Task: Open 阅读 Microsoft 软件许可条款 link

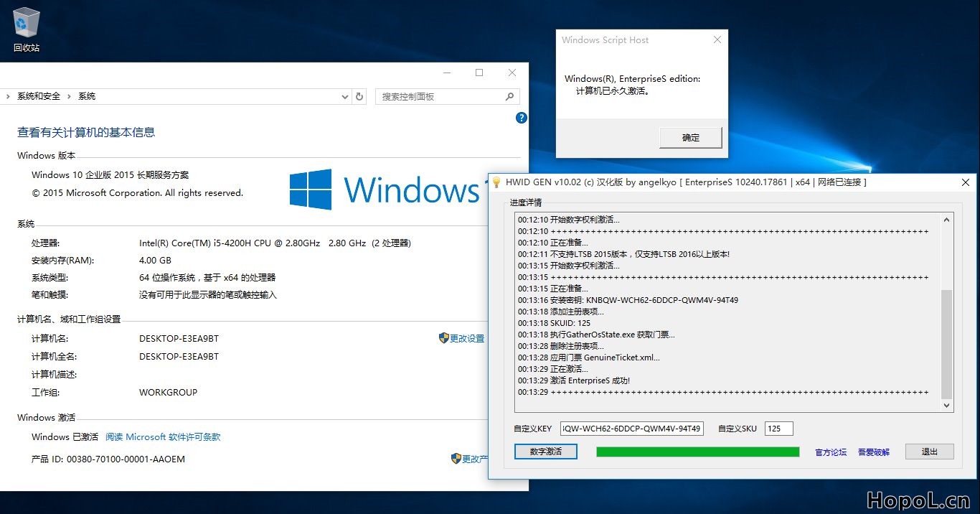Action: [x=163, y=437]
